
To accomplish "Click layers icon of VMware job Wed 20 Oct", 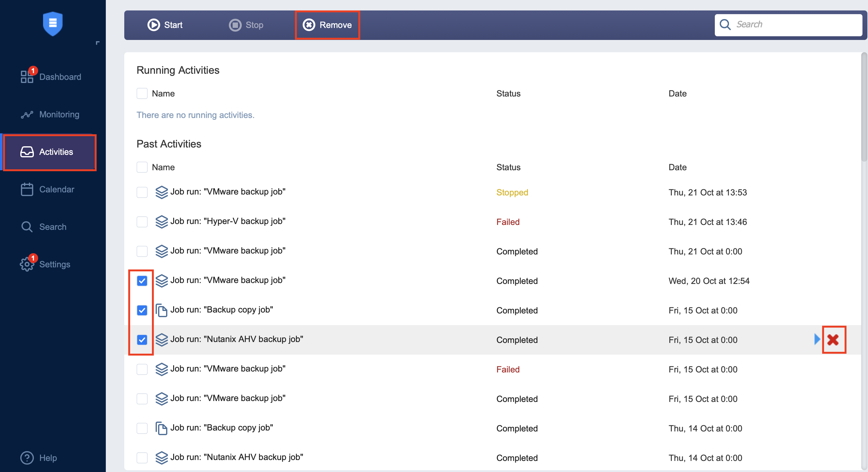I will pos(162,281).
